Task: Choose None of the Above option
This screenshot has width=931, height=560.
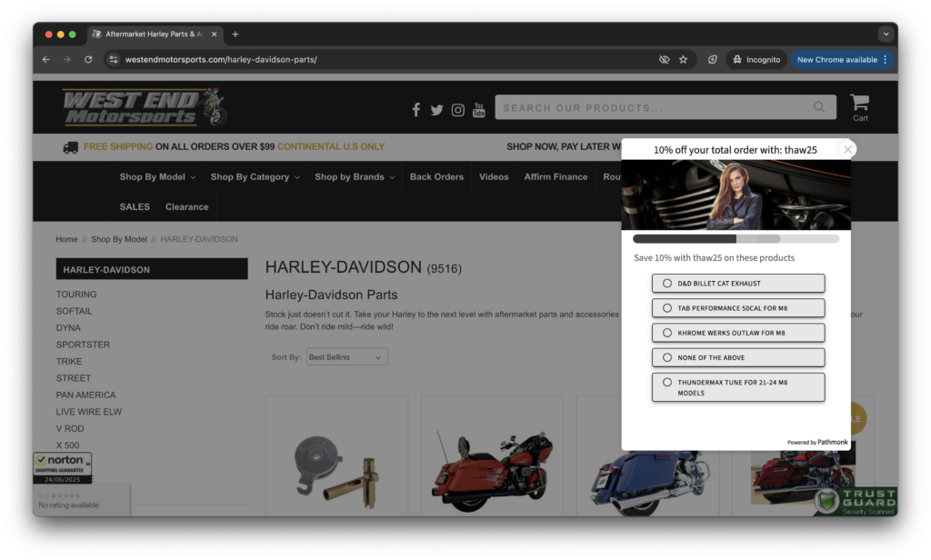Action: [737, 357]
